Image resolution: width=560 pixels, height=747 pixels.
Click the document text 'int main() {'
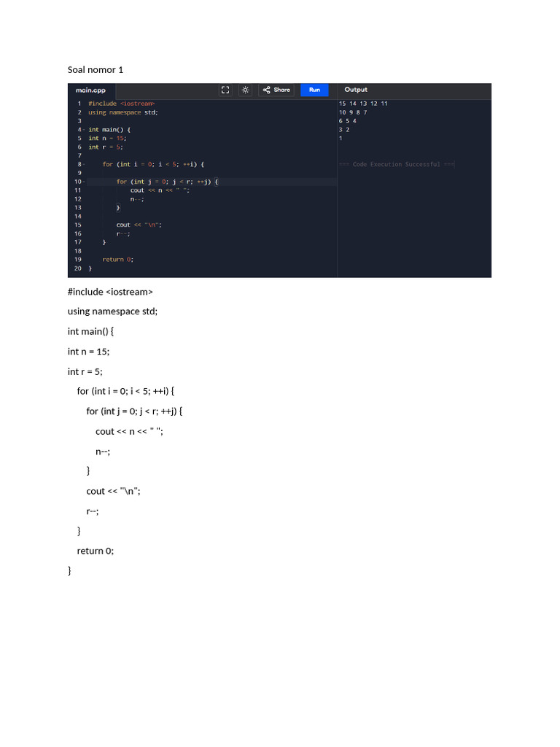pyautogui.click(x=90, y=332)
